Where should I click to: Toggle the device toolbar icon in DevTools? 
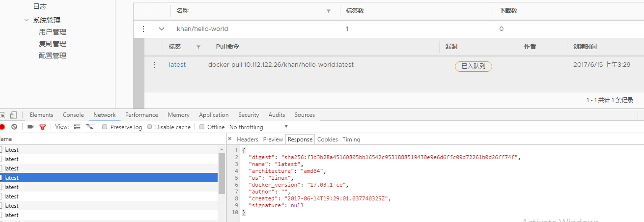tap(13, 115)
